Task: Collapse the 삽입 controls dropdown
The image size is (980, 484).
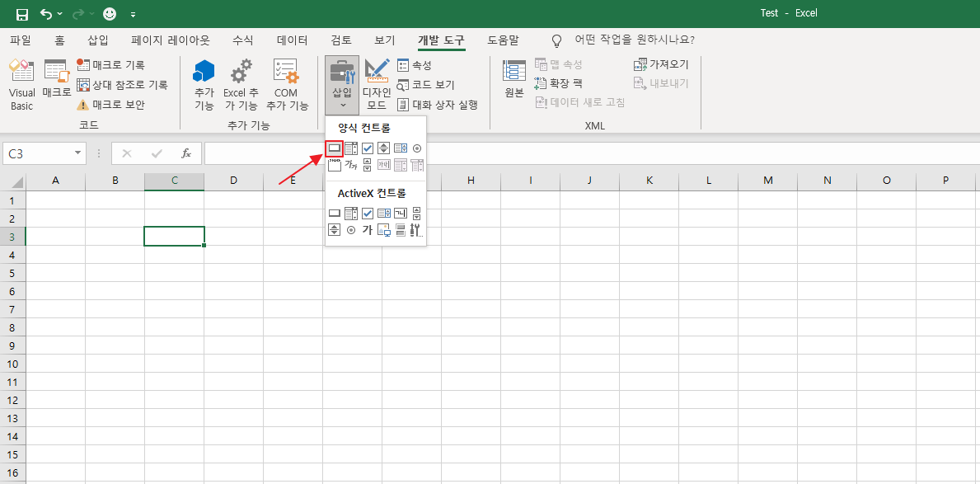Action: [342, 85]
